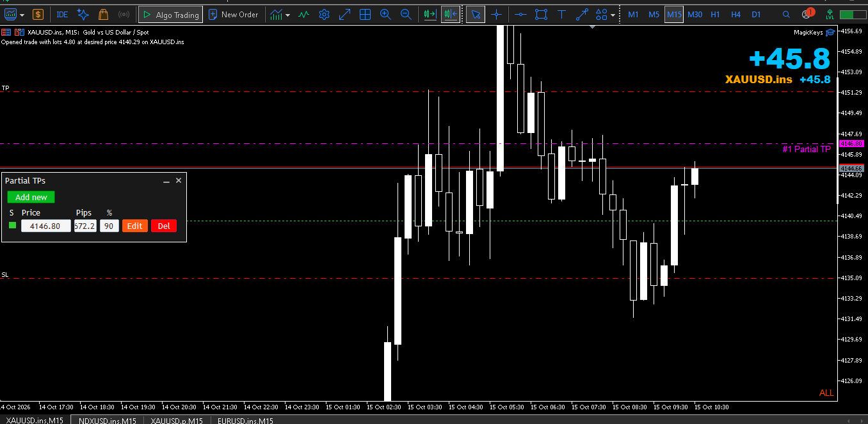
Task: Click the signals broadcast icon
Action: (x=124, y=14)
